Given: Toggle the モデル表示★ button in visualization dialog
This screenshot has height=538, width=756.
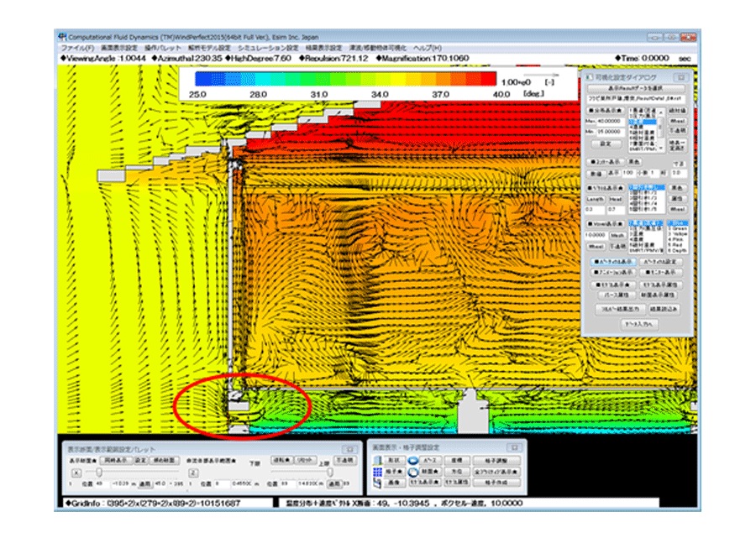Looking at the screenshot, I should [x=613, y=285].
